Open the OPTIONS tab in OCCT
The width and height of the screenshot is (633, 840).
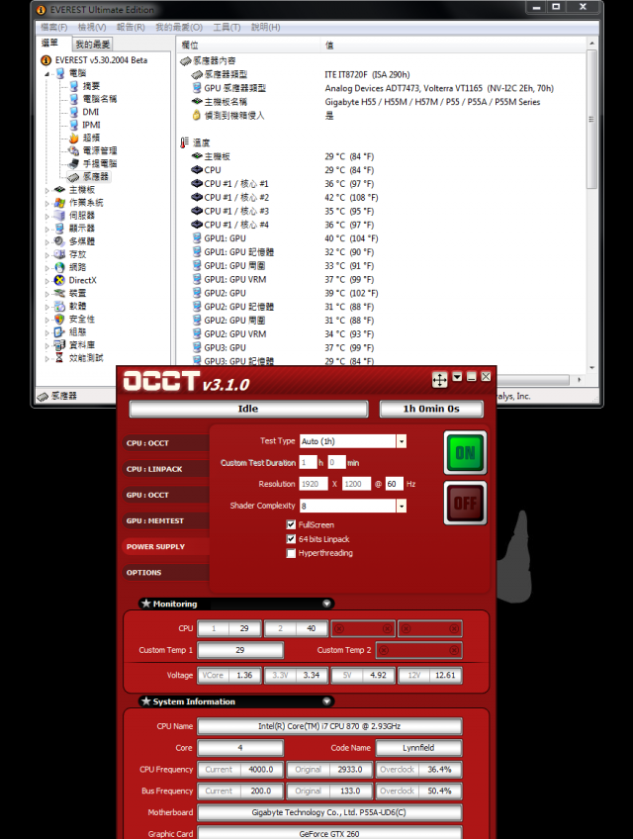[x=166, y=572]
